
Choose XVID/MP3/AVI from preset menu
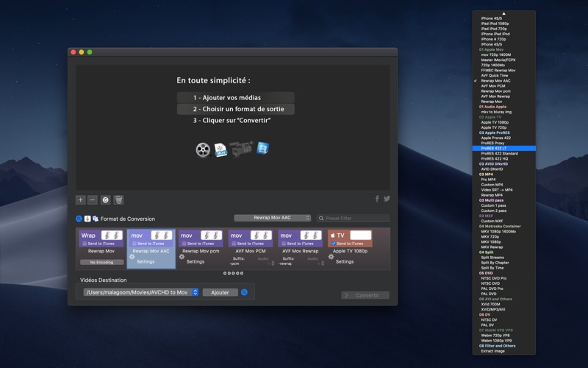(503, 309)
